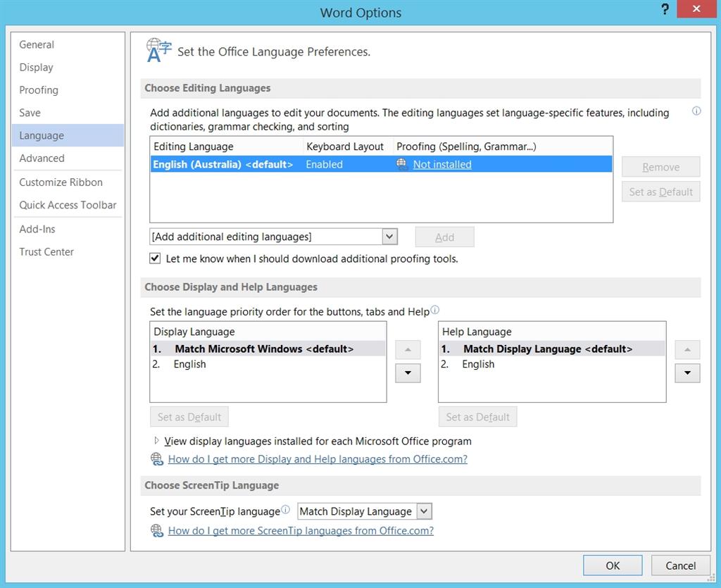Open How do I get more ScreenTip languages link

(301, 530)
